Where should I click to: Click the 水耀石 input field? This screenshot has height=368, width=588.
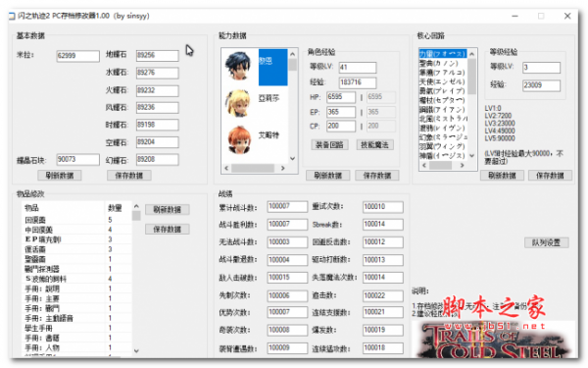point(158,73)
